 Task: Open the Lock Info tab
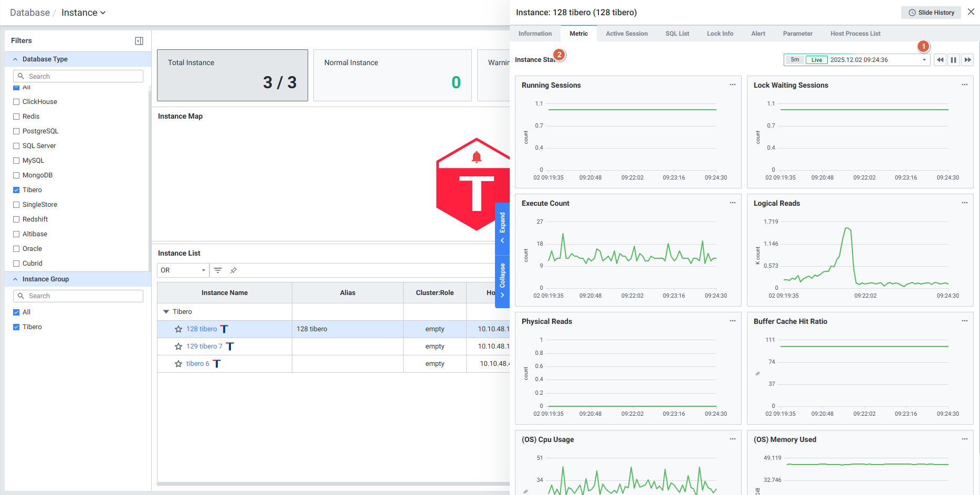[x=720, y=34]
